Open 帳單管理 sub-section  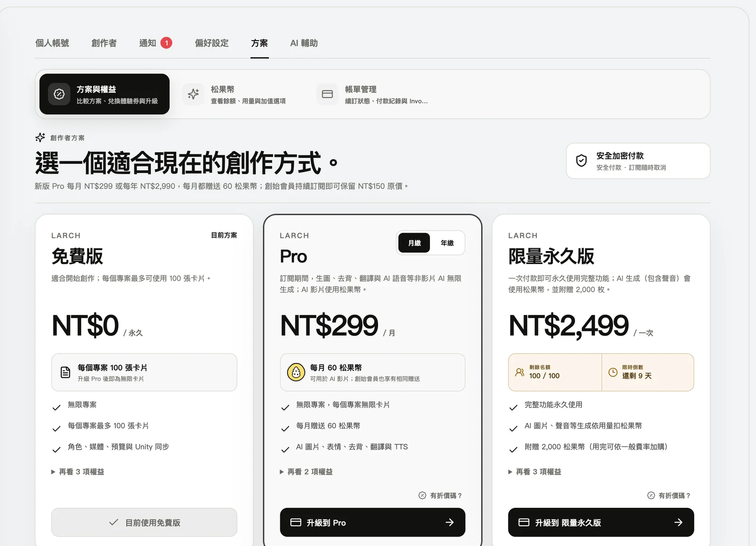pos(373,94)
